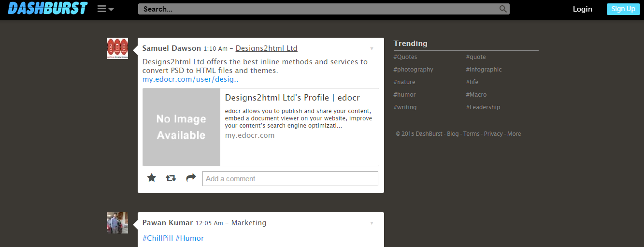Click the More footer link
The image size is (644, 247).
(514, 134)
